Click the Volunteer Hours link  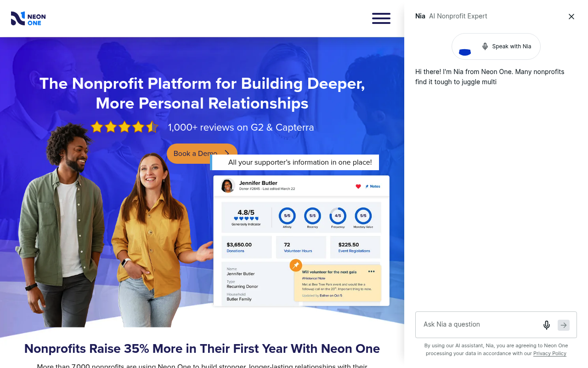tap(298, 251)
